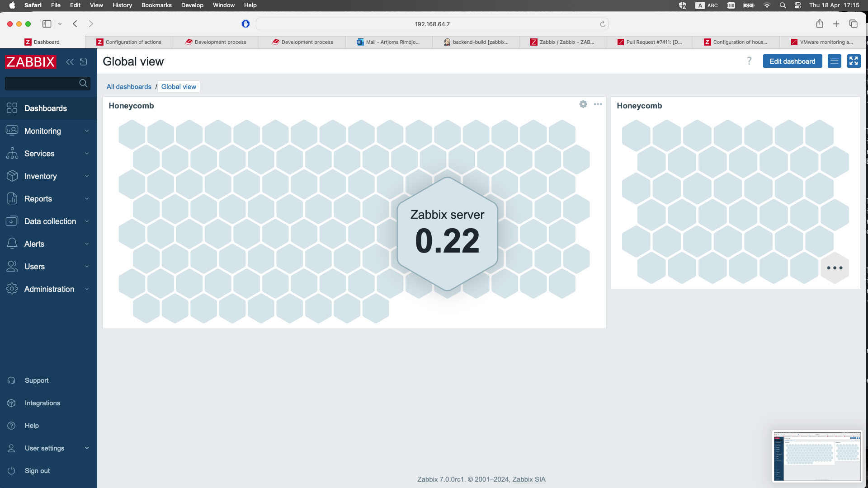Open Zabbix SIA footer link

click(x=529, y=479)
